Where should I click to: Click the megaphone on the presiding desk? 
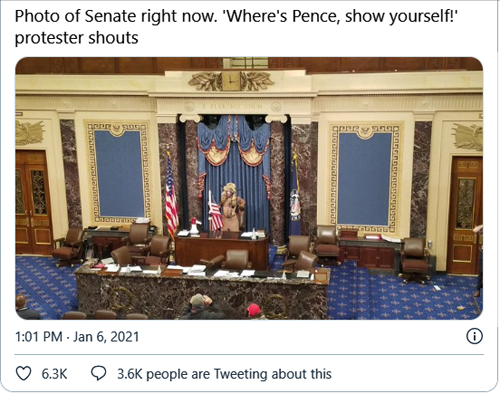tap(195, 226)
